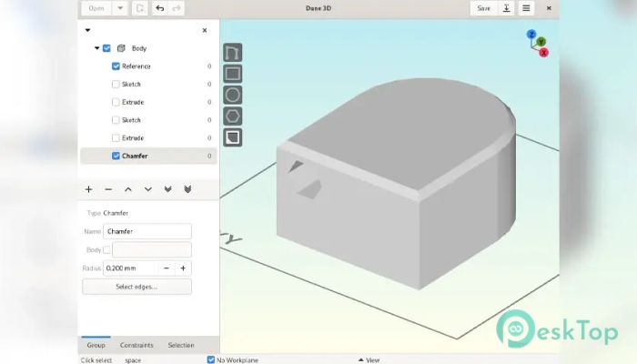Toggle the Body checkbox in the tree

(106, 48)
